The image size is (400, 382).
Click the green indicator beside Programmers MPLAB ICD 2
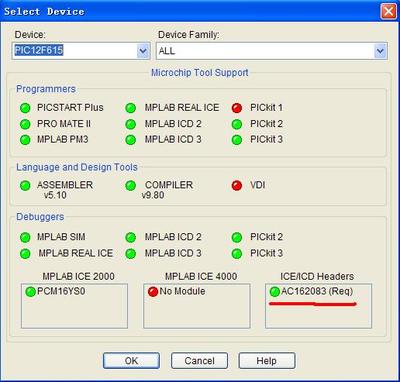(x=131, y=124)
